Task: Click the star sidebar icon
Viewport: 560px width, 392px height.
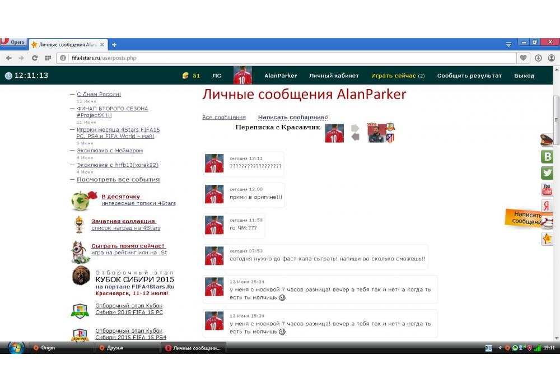Action: 547,239
